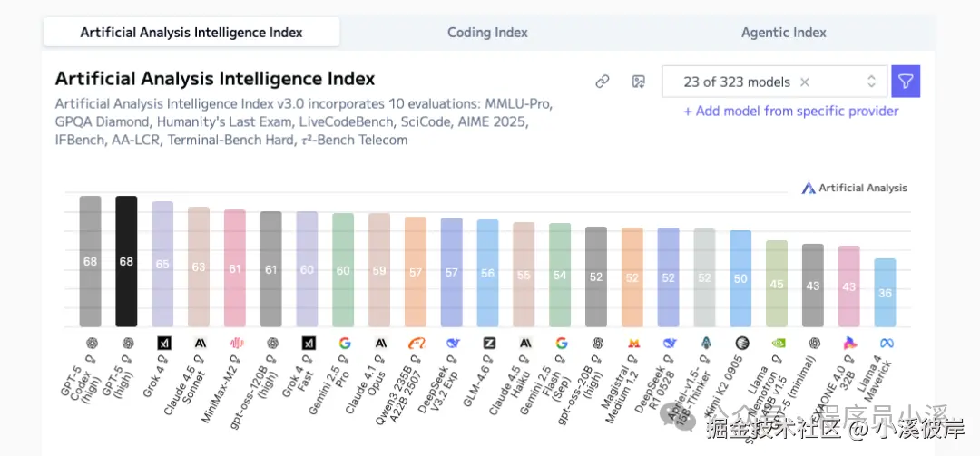980x456 pixels.
Task: Copy the chart link icon
Action: tap(602, 82)
